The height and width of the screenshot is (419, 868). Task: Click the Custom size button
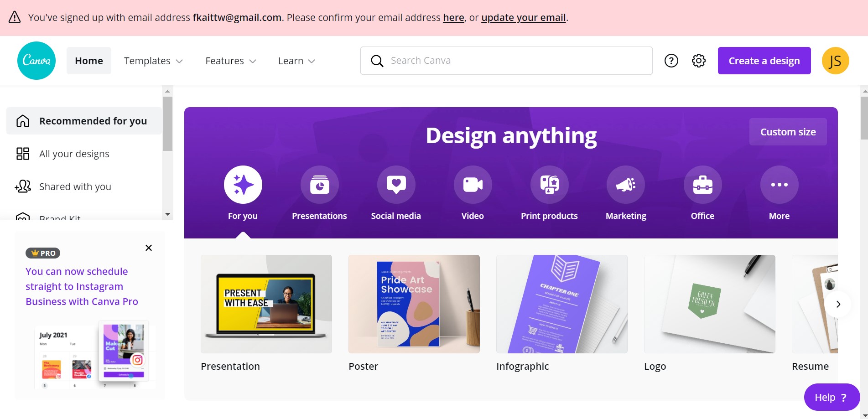(x=788, y=132)
